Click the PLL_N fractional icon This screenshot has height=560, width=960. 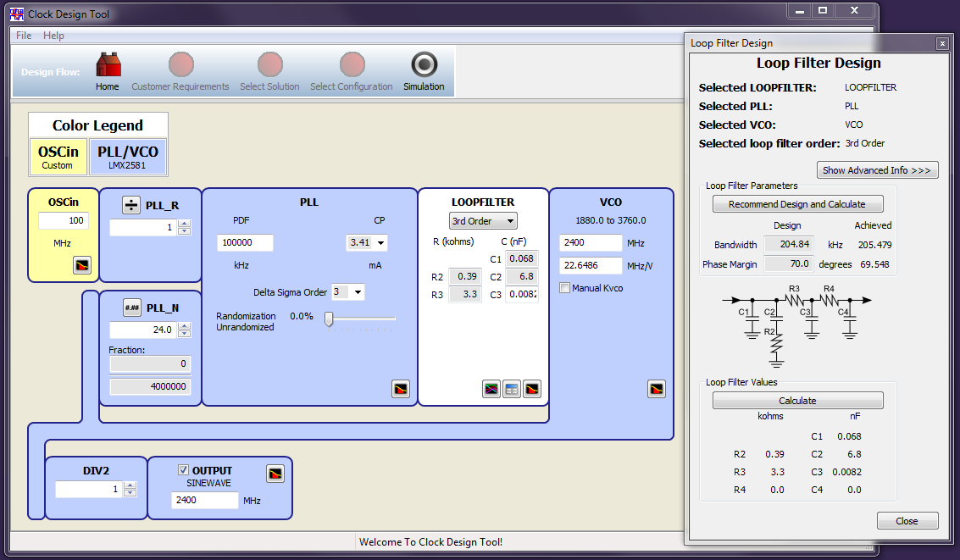coord(132,308)
